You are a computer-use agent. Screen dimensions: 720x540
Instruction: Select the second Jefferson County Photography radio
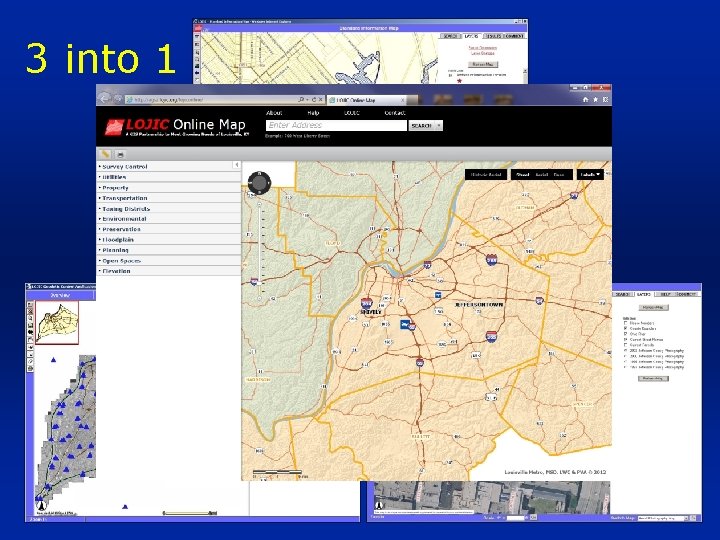[x=625, y=356]
